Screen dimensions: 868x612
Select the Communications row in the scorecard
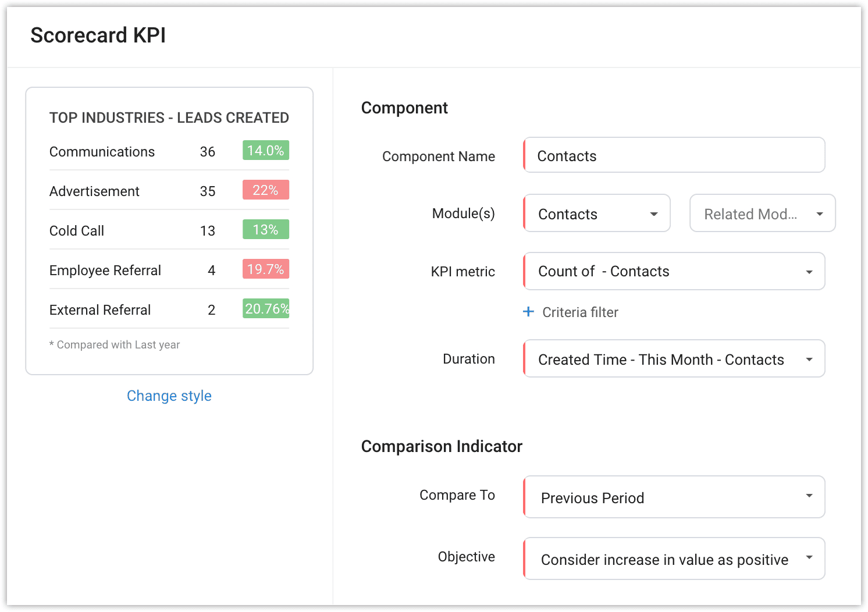pos(169,151)
